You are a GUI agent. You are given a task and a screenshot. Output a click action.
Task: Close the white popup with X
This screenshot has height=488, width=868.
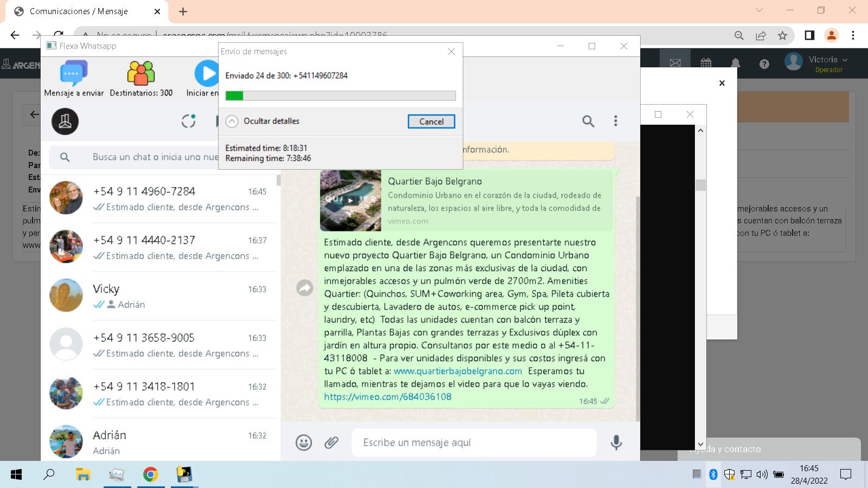[x=722, y=83]
